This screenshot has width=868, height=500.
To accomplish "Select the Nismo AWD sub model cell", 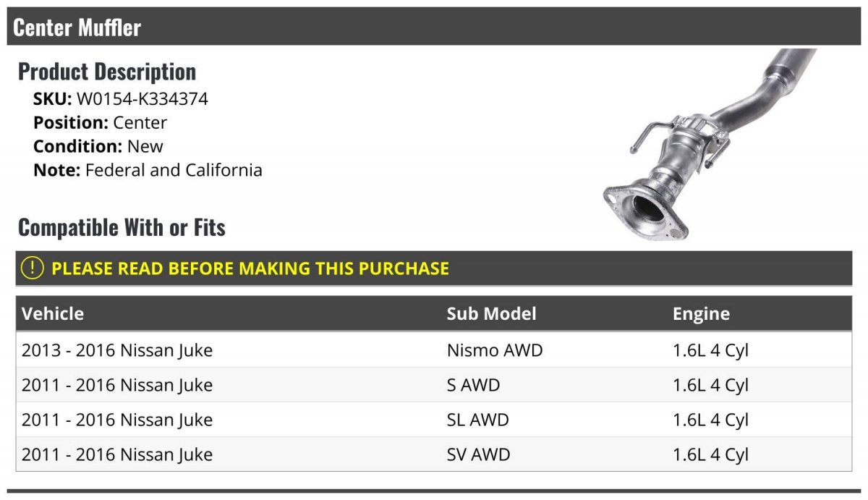I will tap(495, 350).
